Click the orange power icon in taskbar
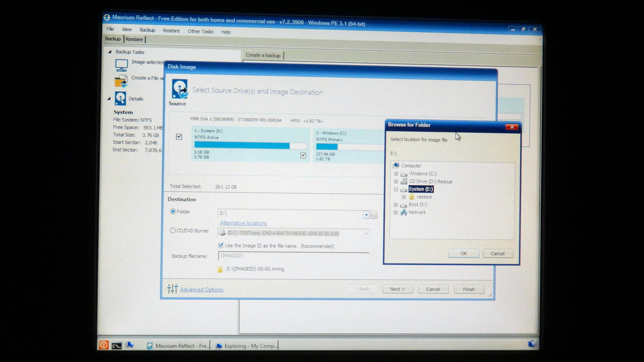 tap(104, 345)
